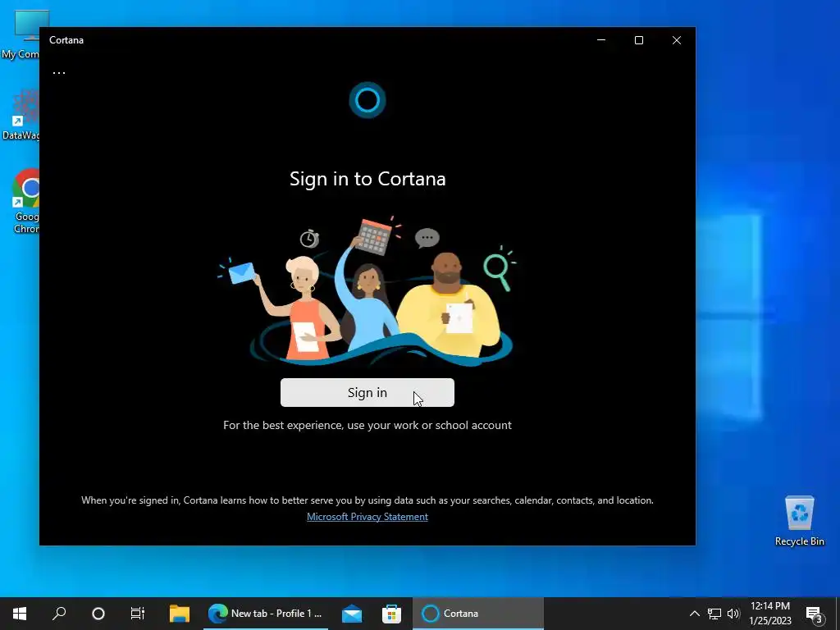Image resolution: width=840 pixels, height=630 pixels.
Task: Close the Cortana window
Action: pos(677,40)
